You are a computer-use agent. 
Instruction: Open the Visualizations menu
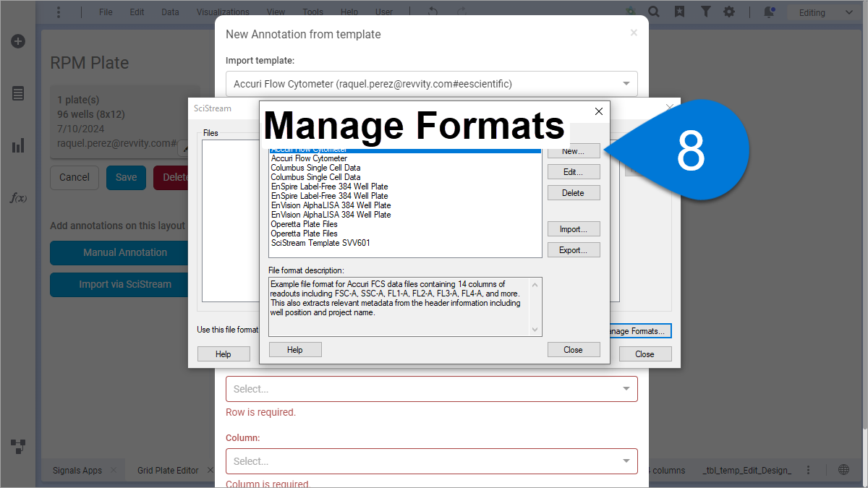point(223,12)
